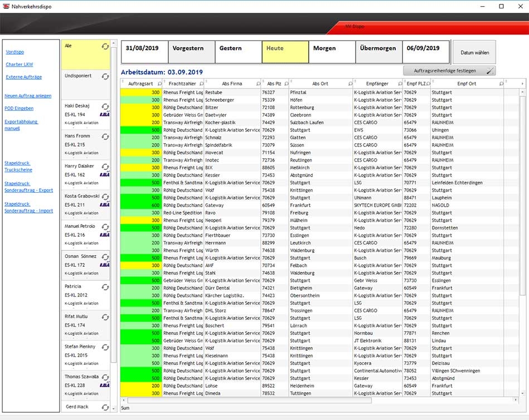
Task: Click refresh icon next to Undisponiert
Action: click(x=105, y=76)
